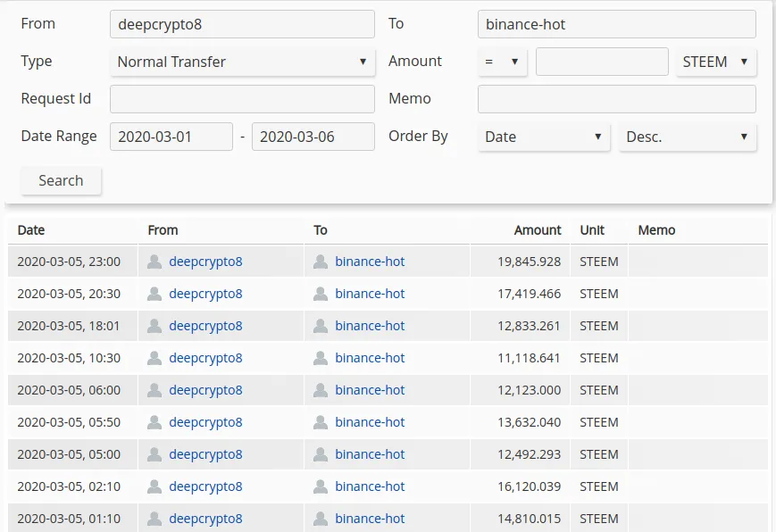The image size is (776, 532).
Task: Open deepcrypto8 link in the 05:50 row
Action: click(205, 422)
